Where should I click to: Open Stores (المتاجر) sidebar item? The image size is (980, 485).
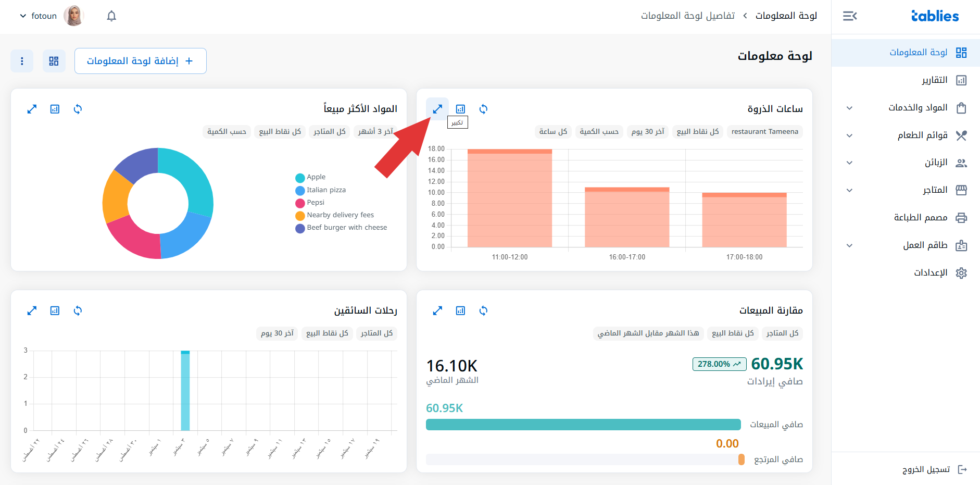pos(906,190)
